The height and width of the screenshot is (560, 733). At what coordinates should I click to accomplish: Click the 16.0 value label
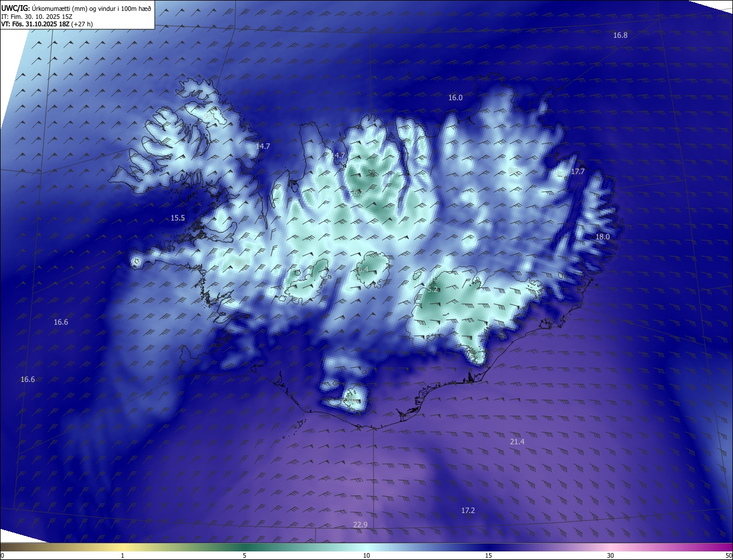click(x=455, y=98)
